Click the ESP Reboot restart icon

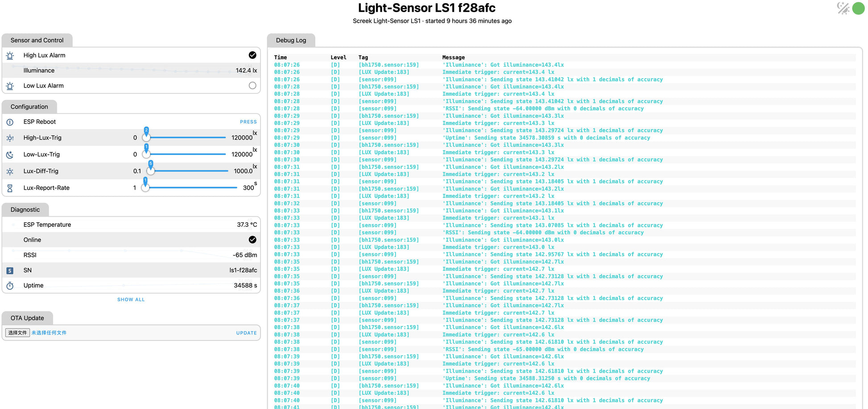coord(10,122)
